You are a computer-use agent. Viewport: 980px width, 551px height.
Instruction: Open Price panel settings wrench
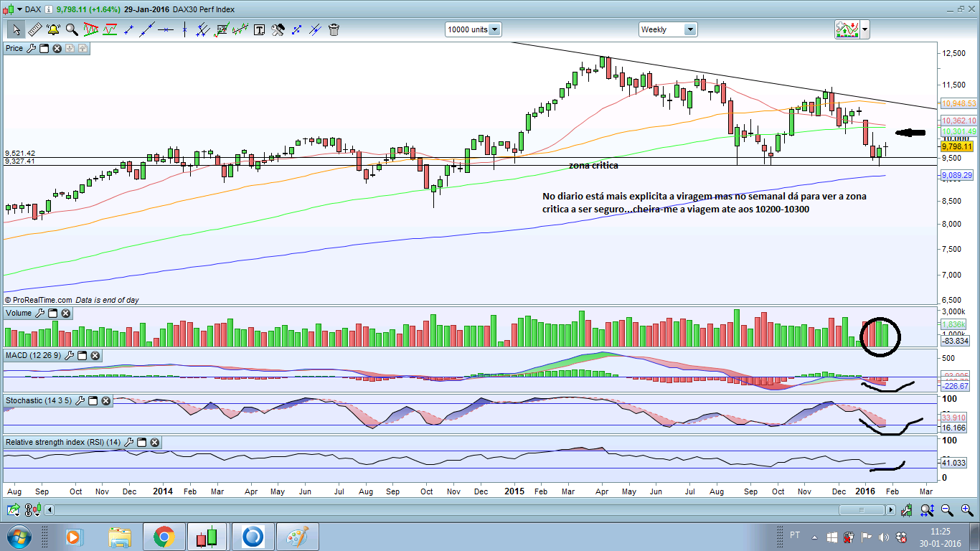(x=30, y=48)
